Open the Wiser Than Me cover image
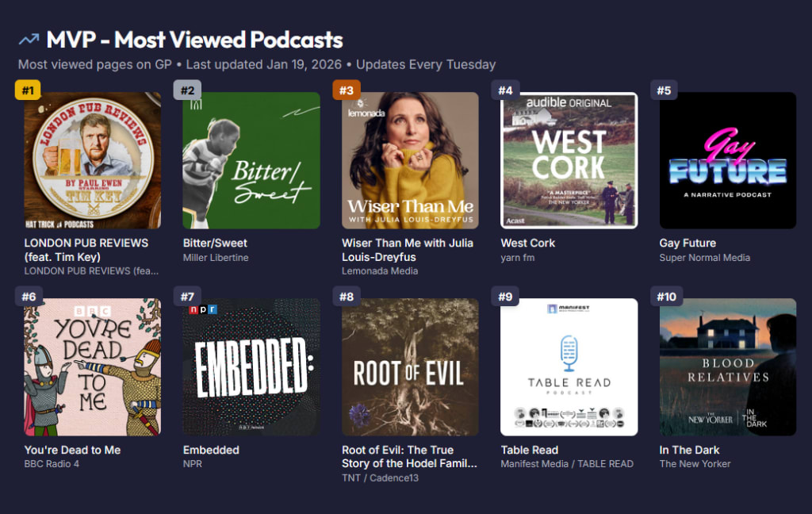 (410, 160)
